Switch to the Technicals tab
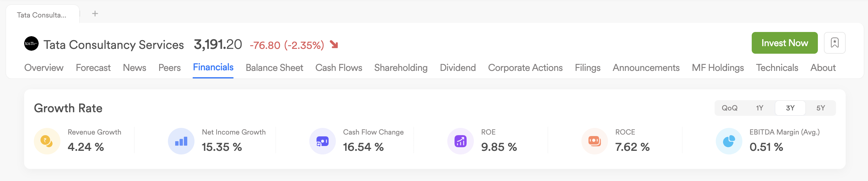 point(777,68)
